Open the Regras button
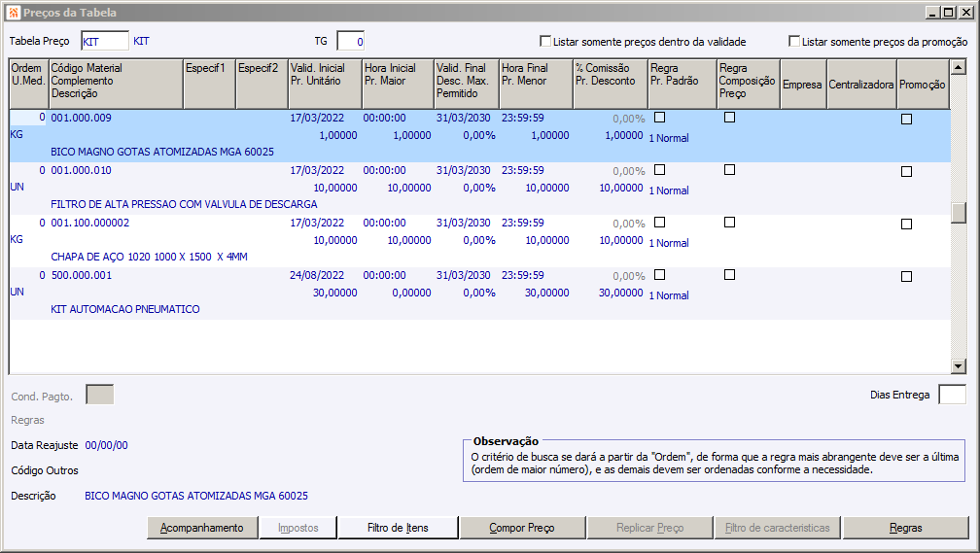Screen dimensions: 980x553 pos(905,528)
